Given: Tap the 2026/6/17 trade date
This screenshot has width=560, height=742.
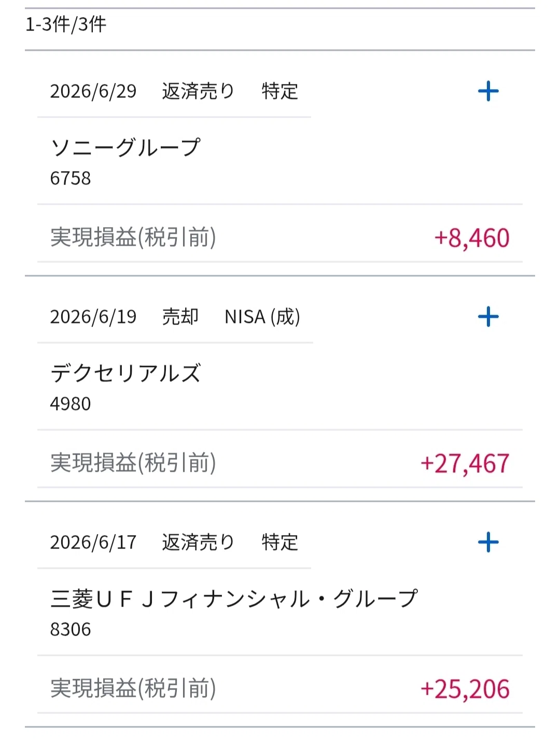Looking at the screenshot, I should (x=93, y=542).
